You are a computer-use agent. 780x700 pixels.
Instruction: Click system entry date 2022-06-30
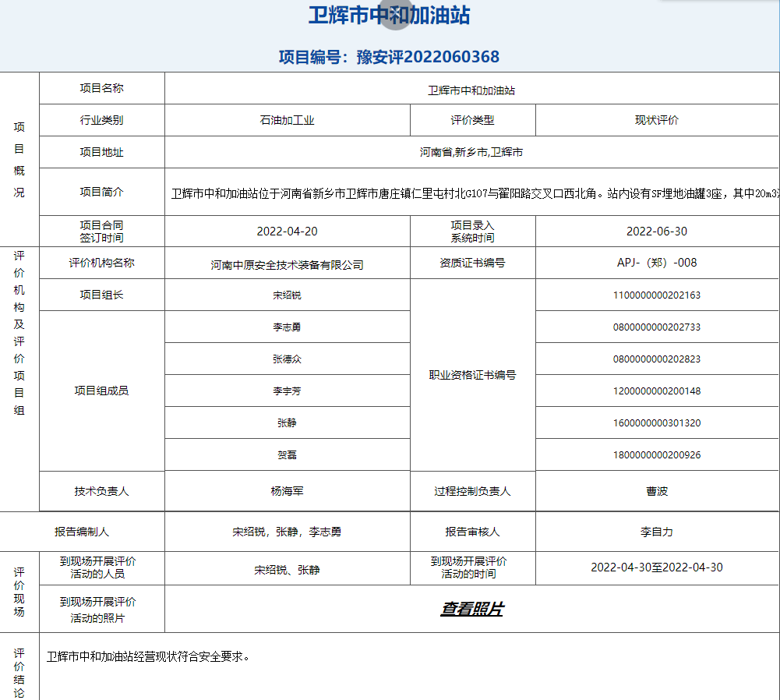657,232
